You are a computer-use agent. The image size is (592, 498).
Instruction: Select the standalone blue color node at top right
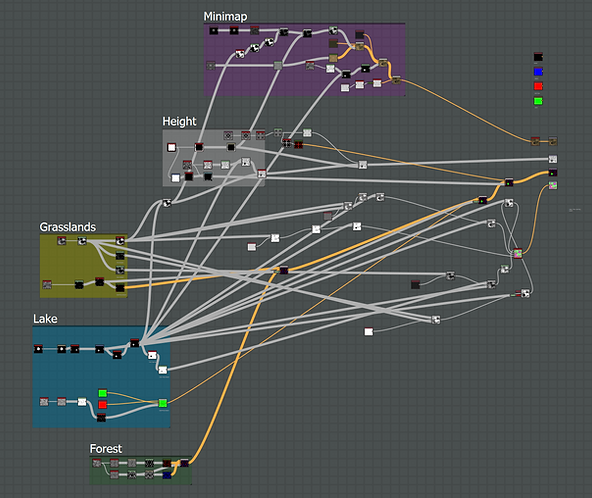(538, 71)
